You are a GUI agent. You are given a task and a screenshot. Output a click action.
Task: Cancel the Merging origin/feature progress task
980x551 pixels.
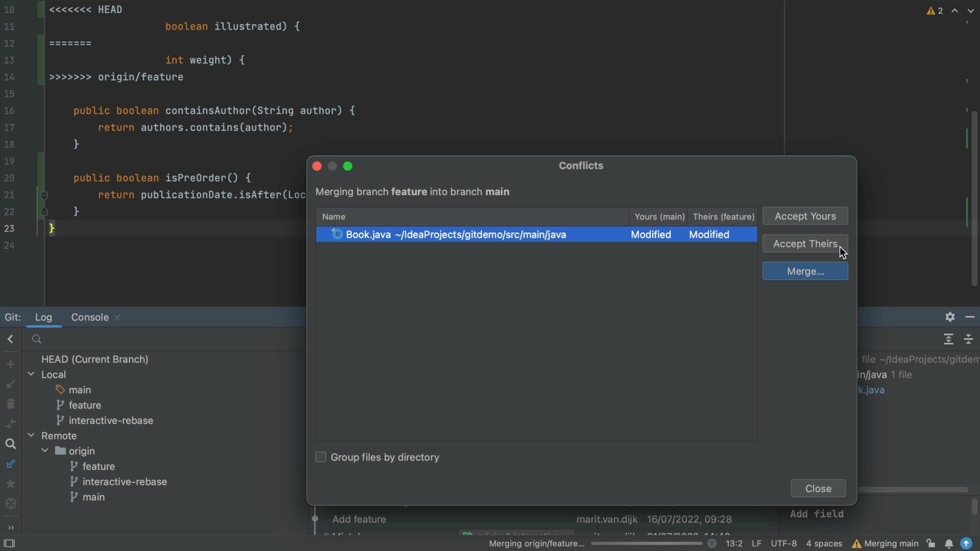point(712,543)
